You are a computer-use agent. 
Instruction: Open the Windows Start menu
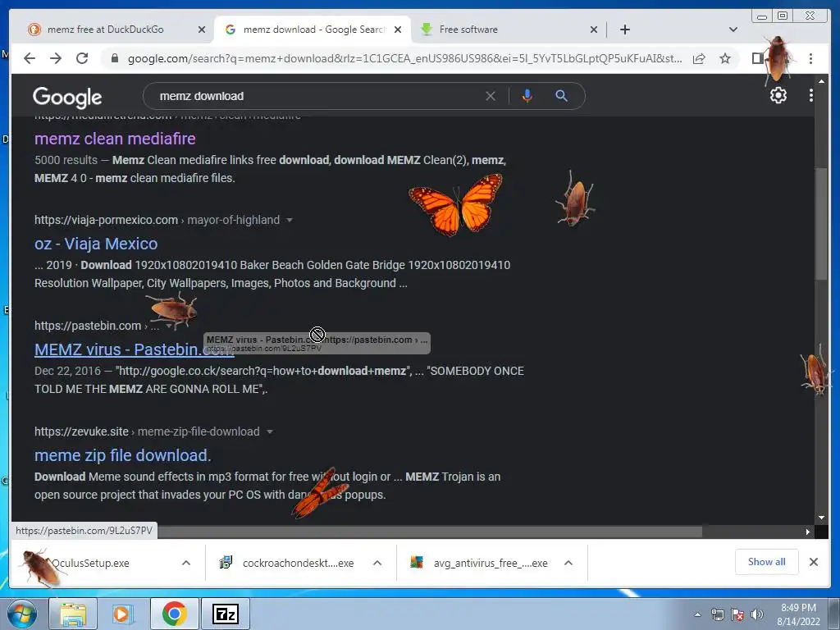pyautogui.click(x=22, y=614)
